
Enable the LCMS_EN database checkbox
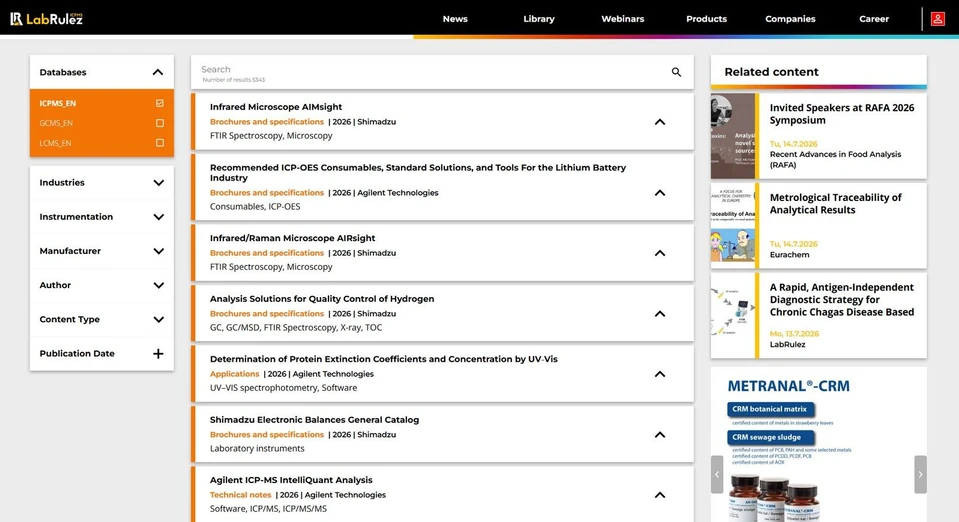click(x=160, y=143)
